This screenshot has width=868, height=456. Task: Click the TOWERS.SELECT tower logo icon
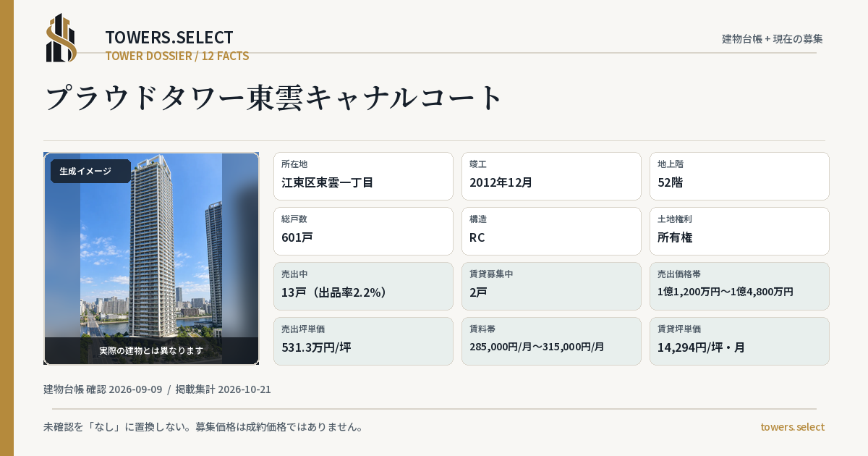tap(61, 38)
